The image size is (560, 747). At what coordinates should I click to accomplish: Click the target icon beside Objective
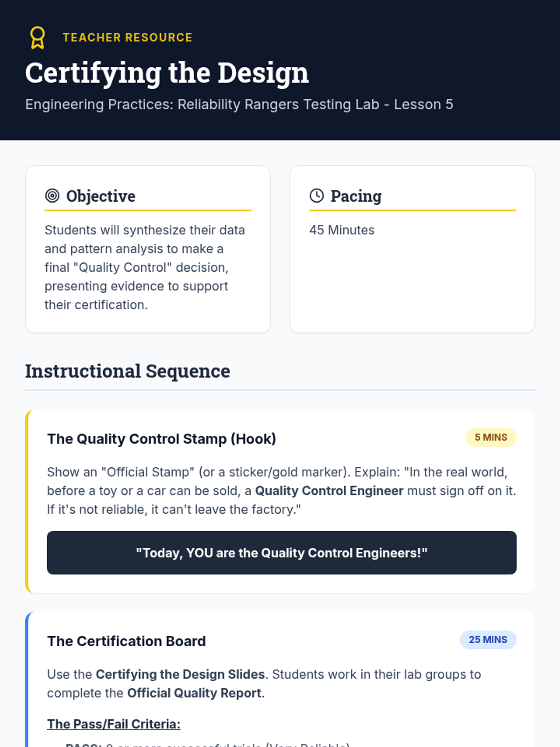pyautogui.click(x=52, y=196)
